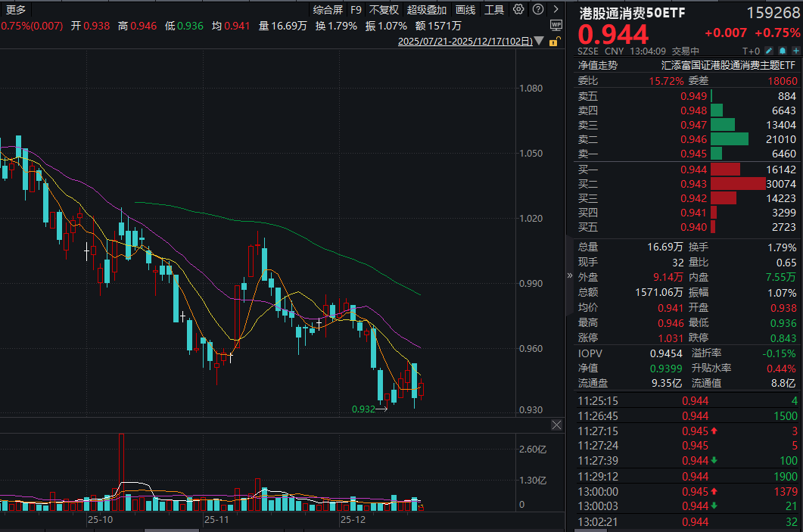Add stock using the plus icon
Viewport: 803px width, 532px height.
(x=794, y=51)
